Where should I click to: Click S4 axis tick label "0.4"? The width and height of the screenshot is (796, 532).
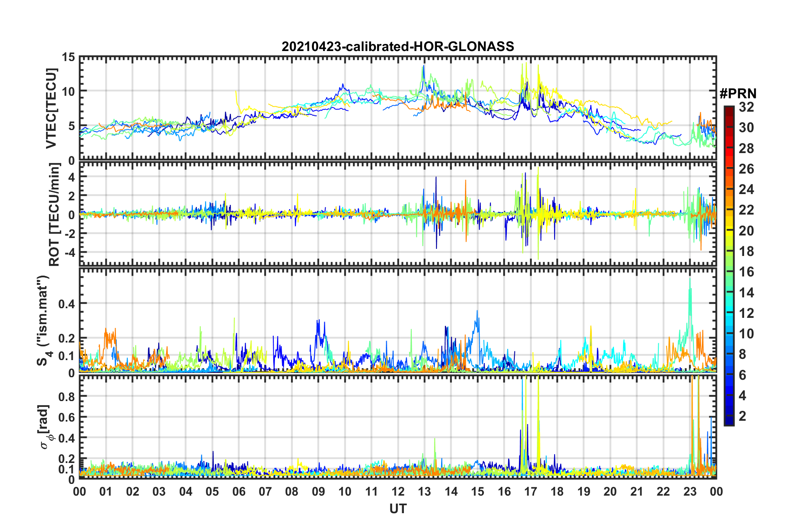67,304
